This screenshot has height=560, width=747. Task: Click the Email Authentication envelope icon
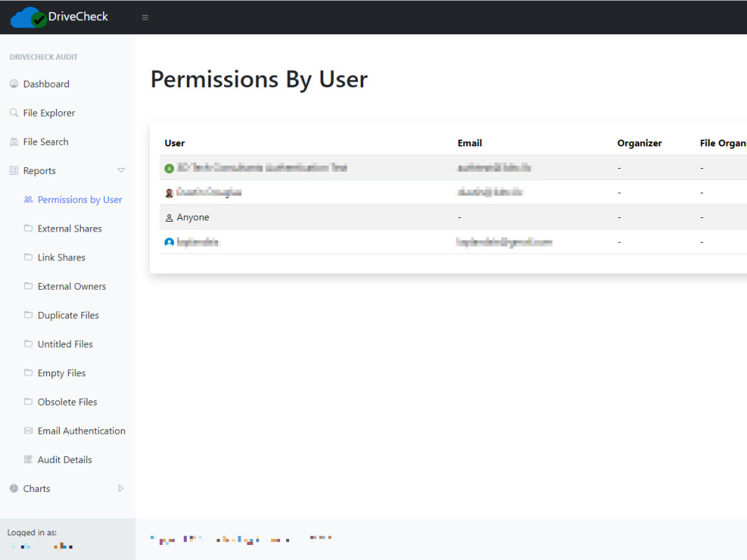click(28, 431)
